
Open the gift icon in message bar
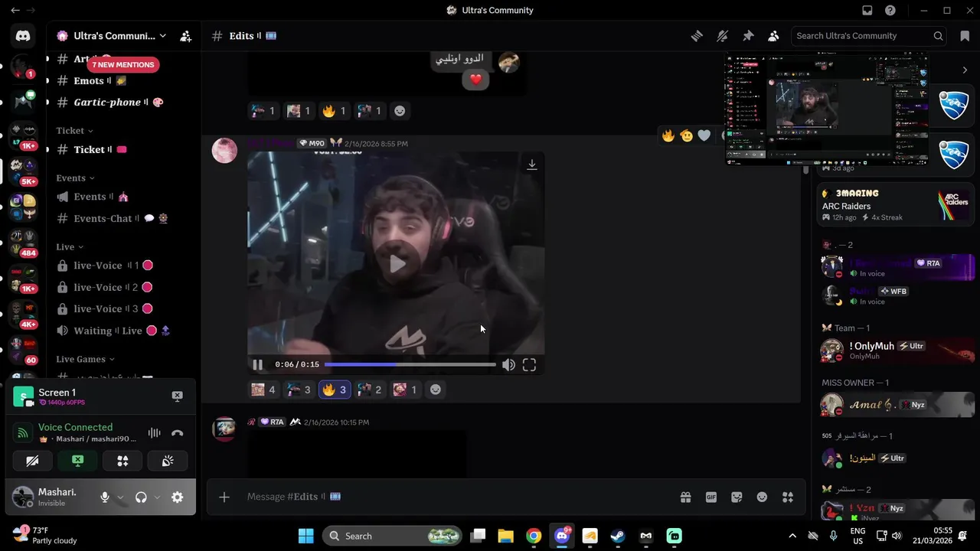pyautogui.click(x=686, y=497)
